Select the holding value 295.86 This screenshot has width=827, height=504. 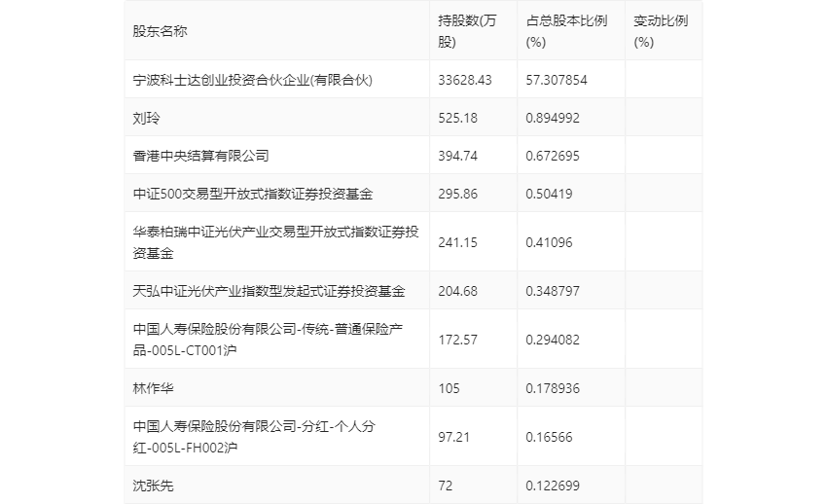tap(458, 194)
